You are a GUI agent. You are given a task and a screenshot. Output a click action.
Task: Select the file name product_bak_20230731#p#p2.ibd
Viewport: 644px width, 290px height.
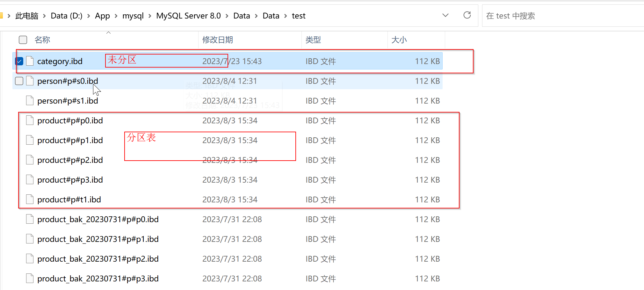pos(98,259)
